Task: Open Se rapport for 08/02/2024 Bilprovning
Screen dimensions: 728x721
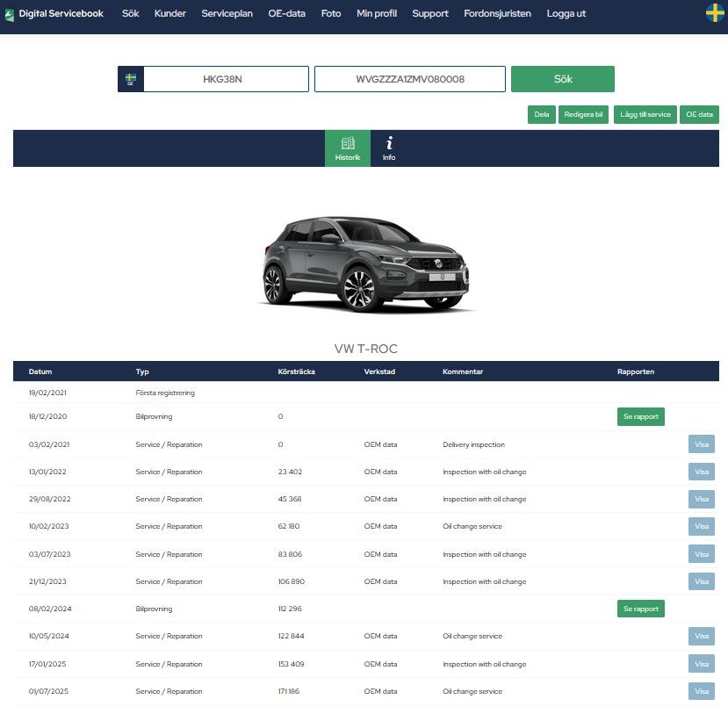Action: (x=640, y=609)
